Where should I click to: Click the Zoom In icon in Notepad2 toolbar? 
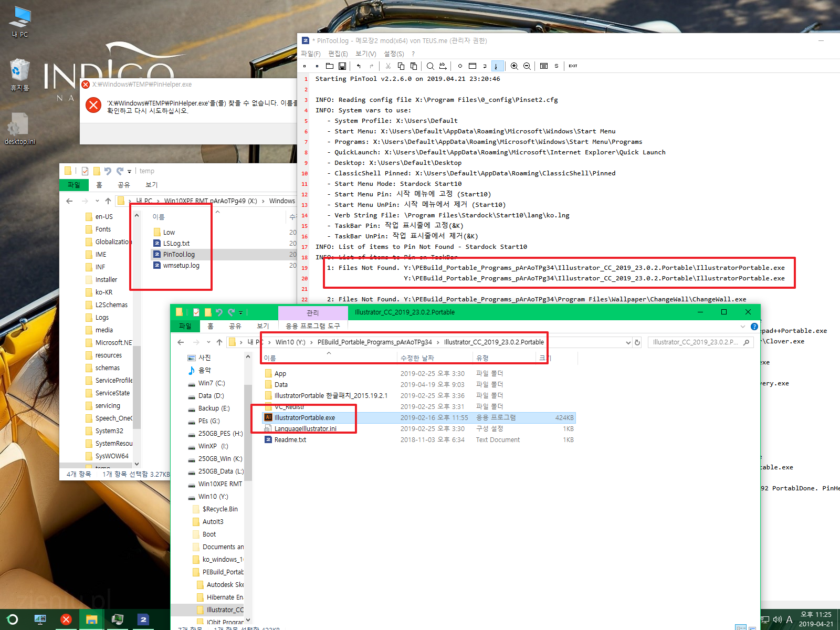[514, 66]
